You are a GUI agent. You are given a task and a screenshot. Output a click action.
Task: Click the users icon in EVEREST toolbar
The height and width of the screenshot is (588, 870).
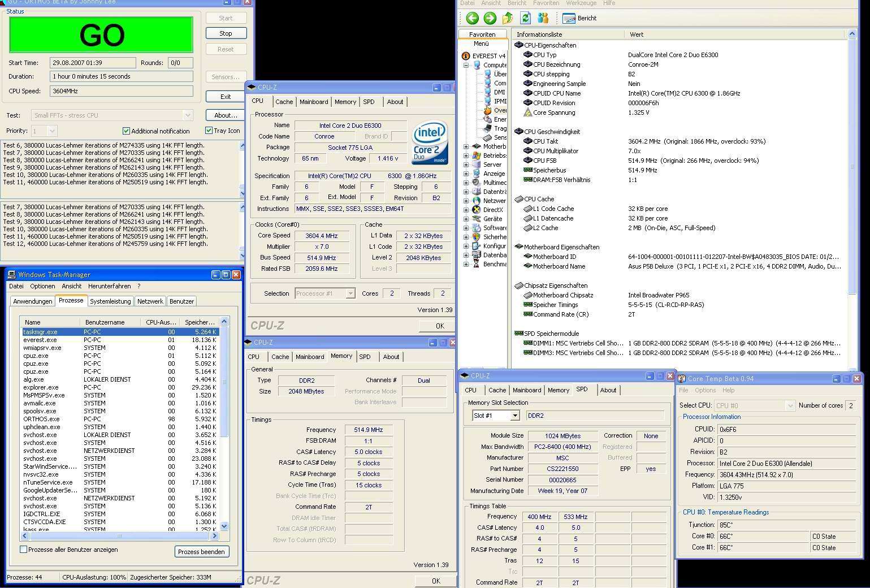click(x=543, y=18)
